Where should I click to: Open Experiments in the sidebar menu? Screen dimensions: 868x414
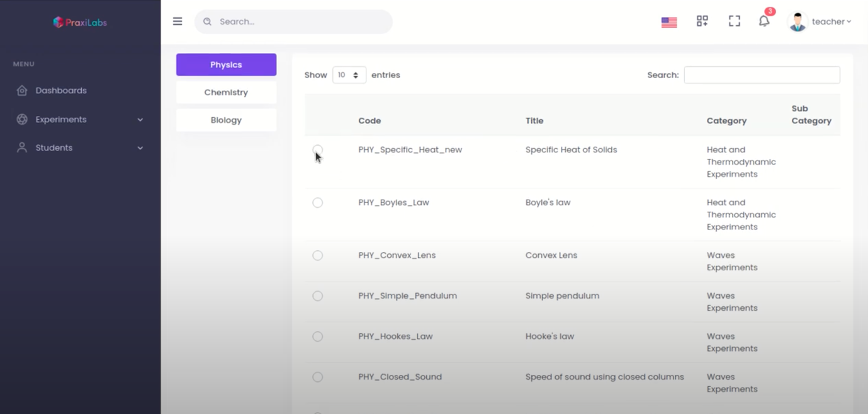pos(61,119)
